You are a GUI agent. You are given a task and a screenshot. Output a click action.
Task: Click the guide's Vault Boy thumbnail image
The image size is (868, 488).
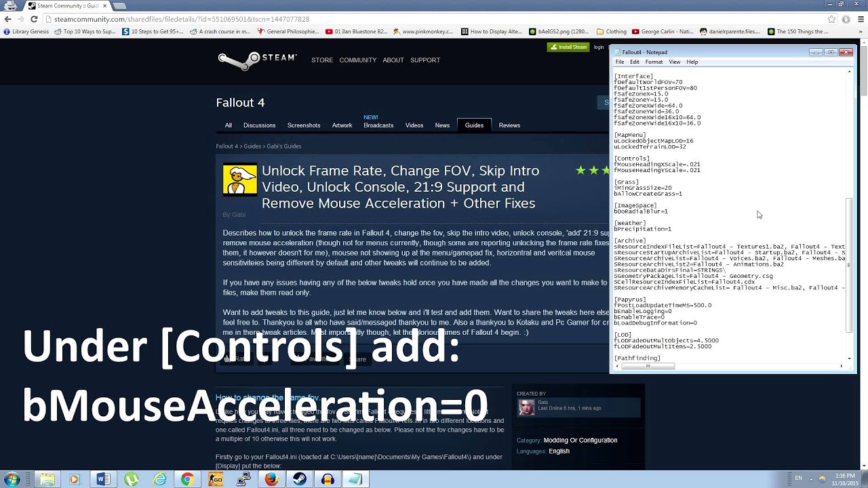tap(240, 180)
